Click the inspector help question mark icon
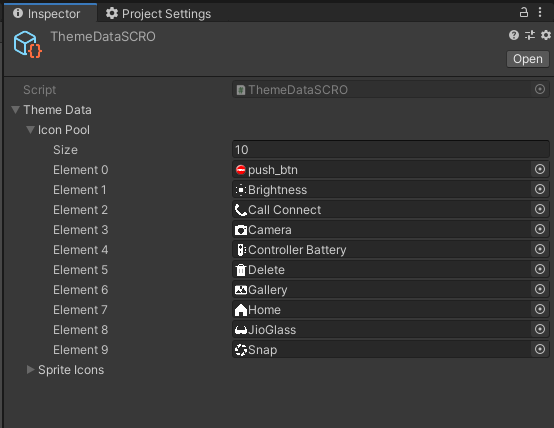Screen dimensions: 554x428 (514, 35)
